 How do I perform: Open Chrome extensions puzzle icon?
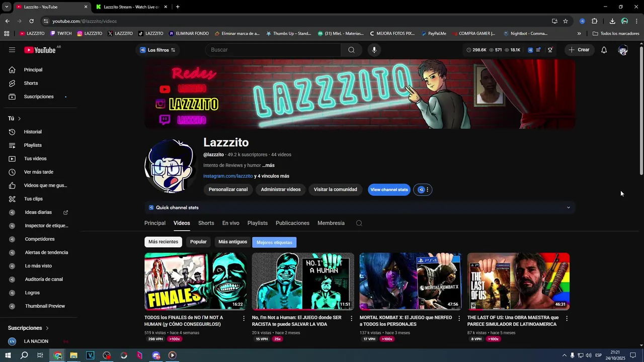tap(594, 21)
